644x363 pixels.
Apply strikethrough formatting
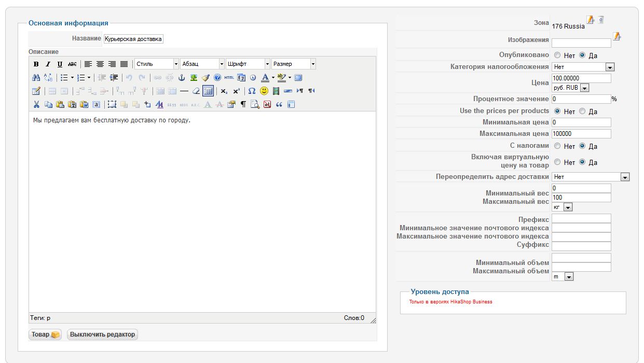72,64
